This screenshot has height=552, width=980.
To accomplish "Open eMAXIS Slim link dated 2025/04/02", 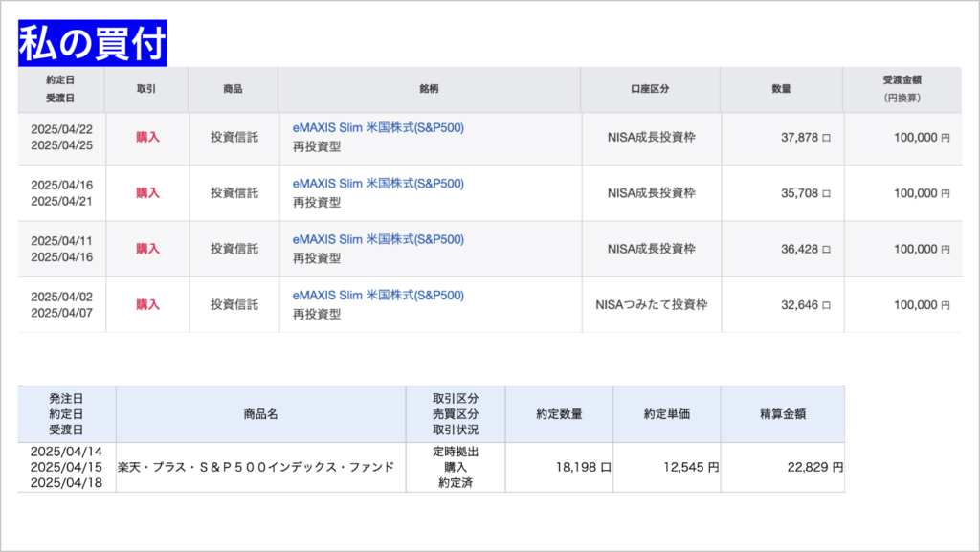I will [x=378, y=296].
